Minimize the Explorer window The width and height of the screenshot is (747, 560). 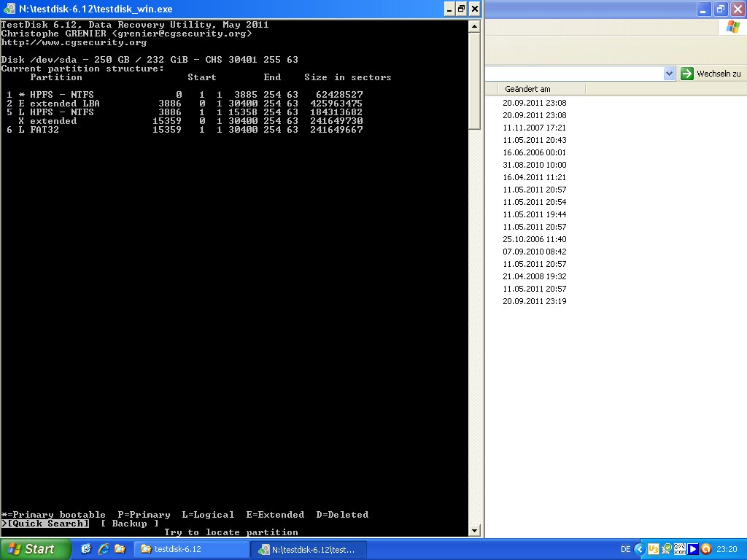(704, 9)
